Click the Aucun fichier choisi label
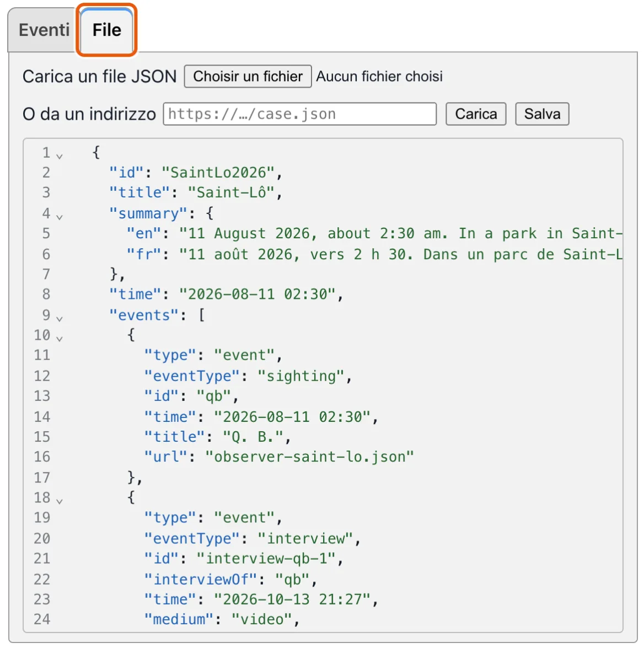 379,77
